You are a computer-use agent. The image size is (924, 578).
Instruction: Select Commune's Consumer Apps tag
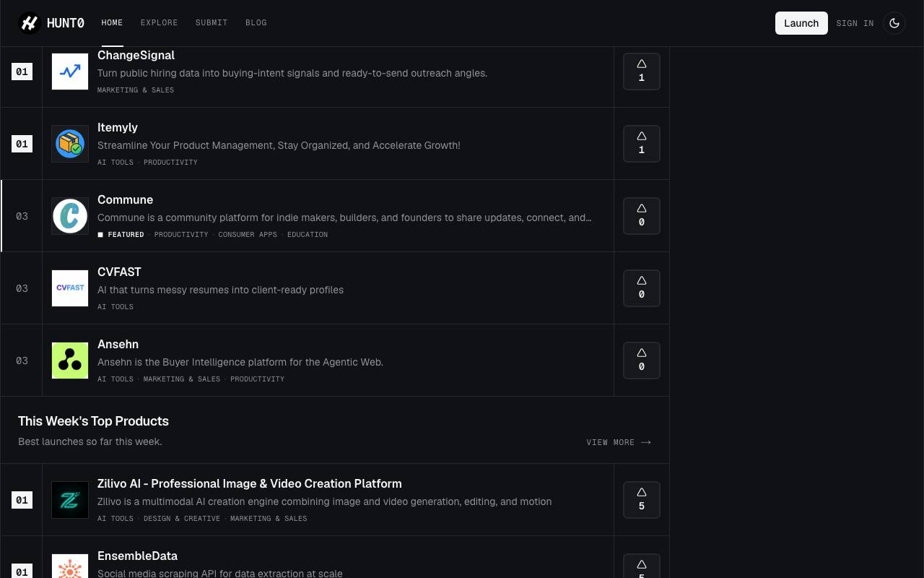(x=248, y=235)
